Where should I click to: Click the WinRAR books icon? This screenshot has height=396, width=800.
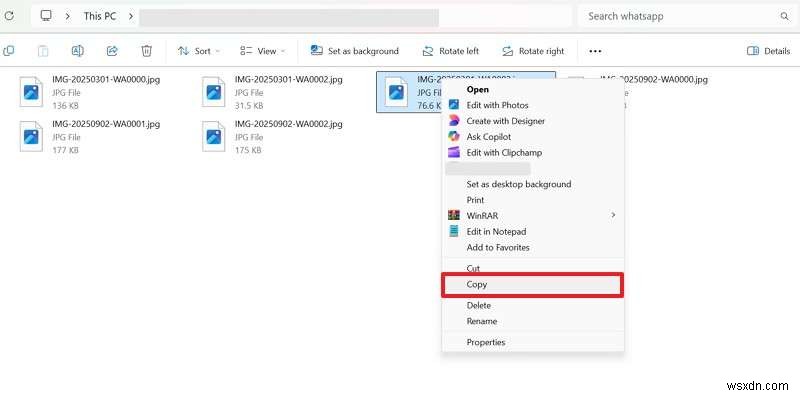(454, 216)
